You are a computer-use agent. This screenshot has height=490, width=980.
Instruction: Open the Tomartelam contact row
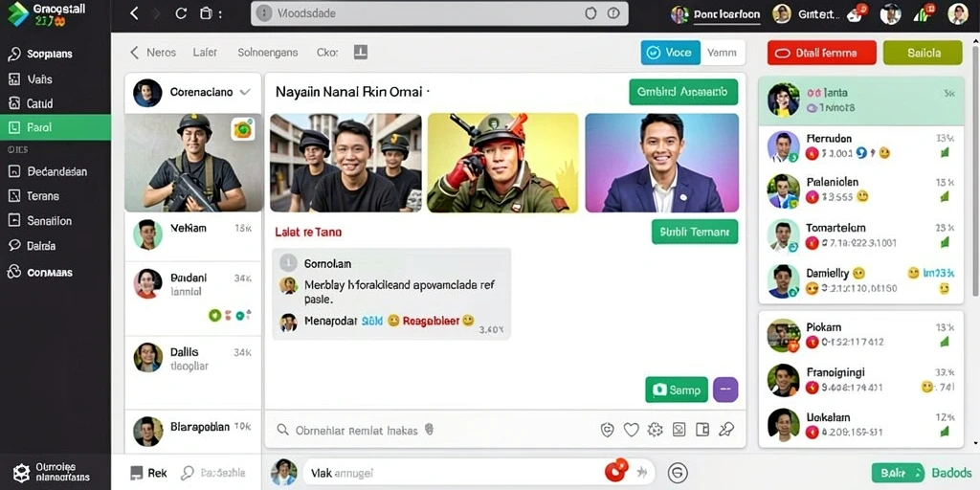[x=861, y=235]
